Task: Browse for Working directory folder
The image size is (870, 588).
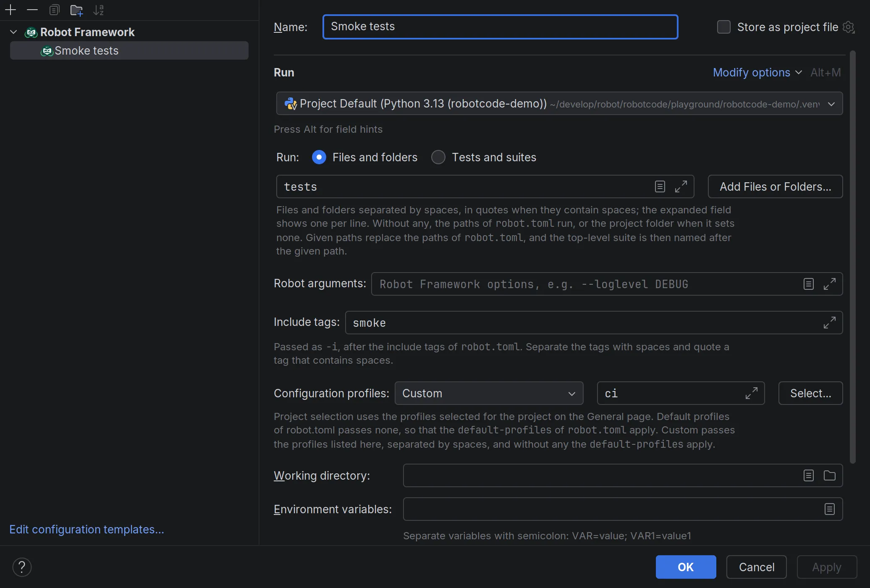Action: coord(830,475)
